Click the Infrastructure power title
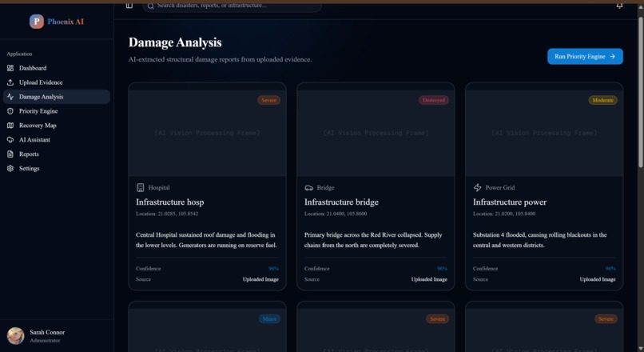The image size is (644, 352). coord(510,202)
